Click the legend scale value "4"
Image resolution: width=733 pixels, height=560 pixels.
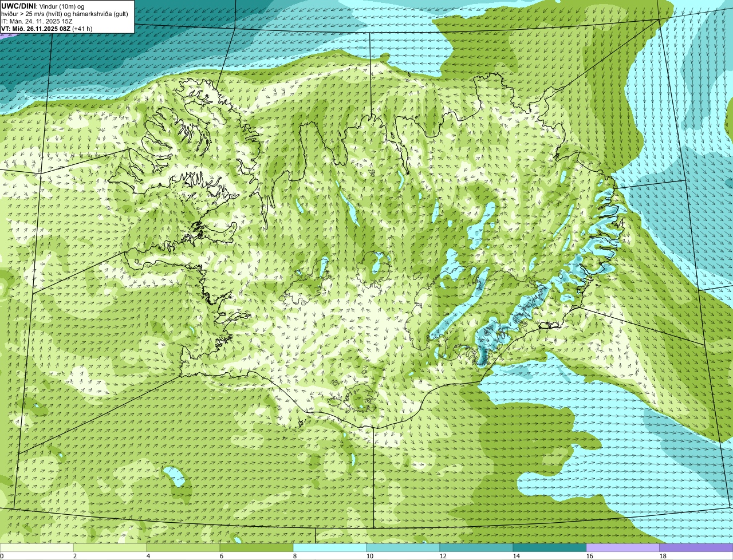(x=148, y=556)
